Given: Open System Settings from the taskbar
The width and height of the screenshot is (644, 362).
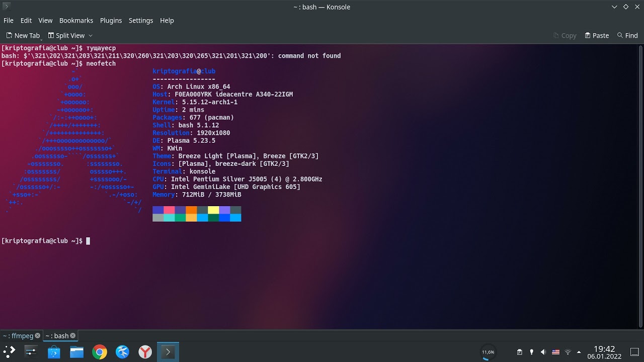Looking at the screenshot, I should click(31, 352).
